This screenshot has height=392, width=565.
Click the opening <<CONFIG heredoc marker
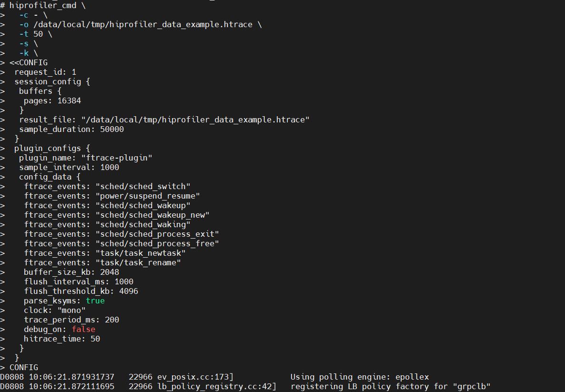[29, 62]
